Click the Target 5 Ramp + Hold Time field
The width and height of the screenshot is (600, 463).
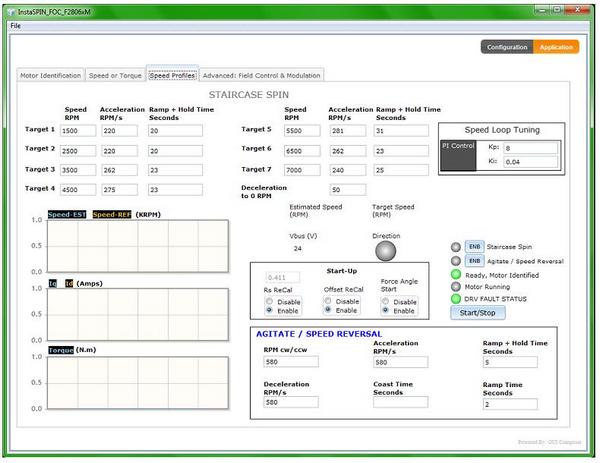[401, 130]
